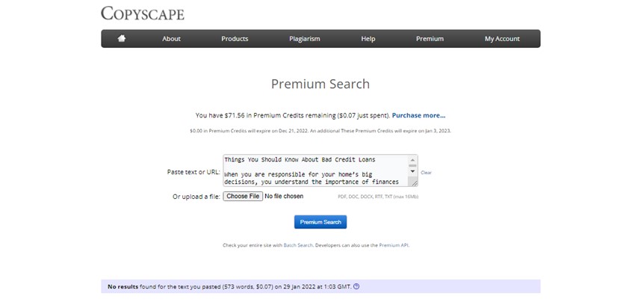Open the Plagiarism menu

pyautogui.click(x=304, y=39)
